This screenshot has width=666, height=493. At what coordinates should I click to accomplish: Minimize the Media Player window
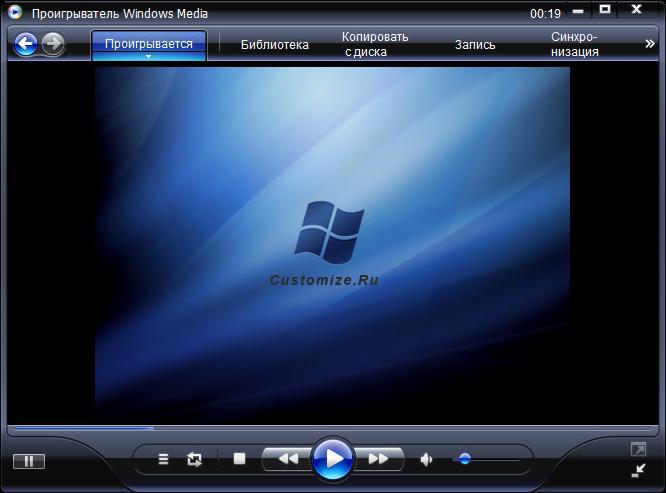pyautogui.click(x=578, y=11)
